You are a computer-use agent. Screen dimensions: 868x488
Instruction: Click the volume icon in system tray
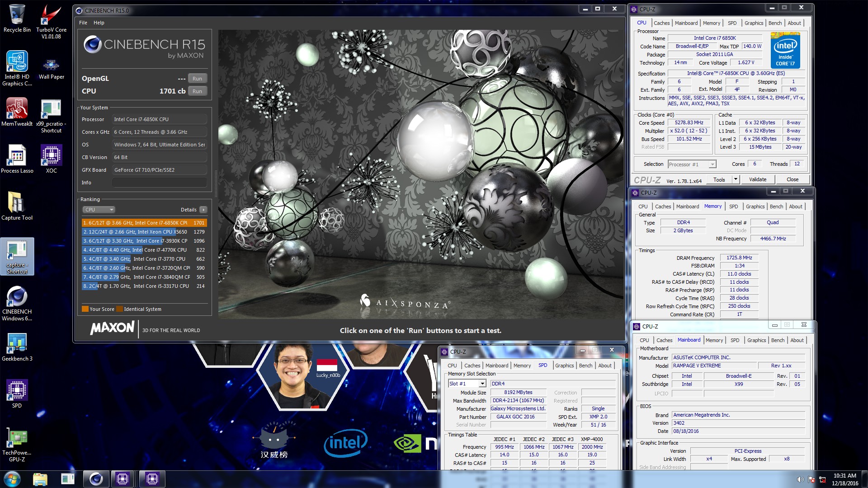tap(800, 479)
